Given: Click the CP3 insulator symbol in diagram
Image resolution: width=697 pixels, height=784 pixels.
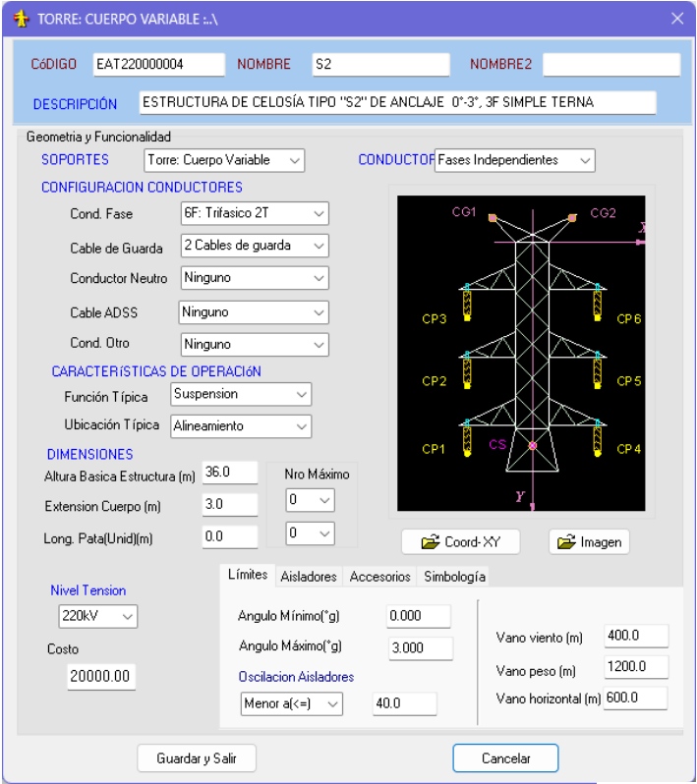Looking at the screenshot, I should [467, 303].
